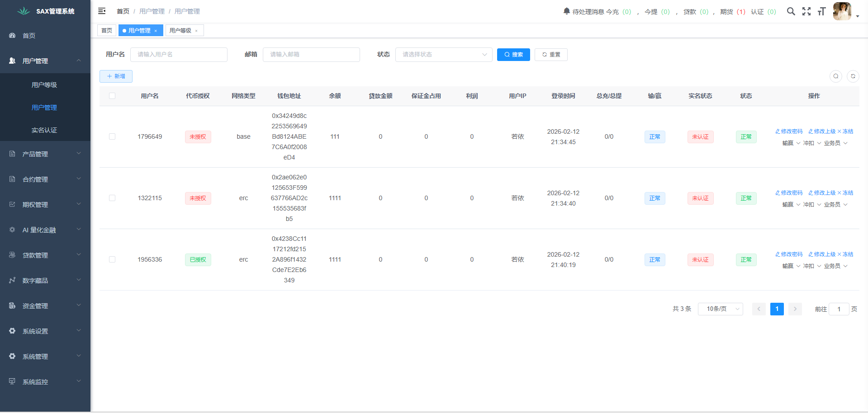
Task: Expand the 产品管理 sidebar menu
Action: pyautogui.click(x=45, y=154)
